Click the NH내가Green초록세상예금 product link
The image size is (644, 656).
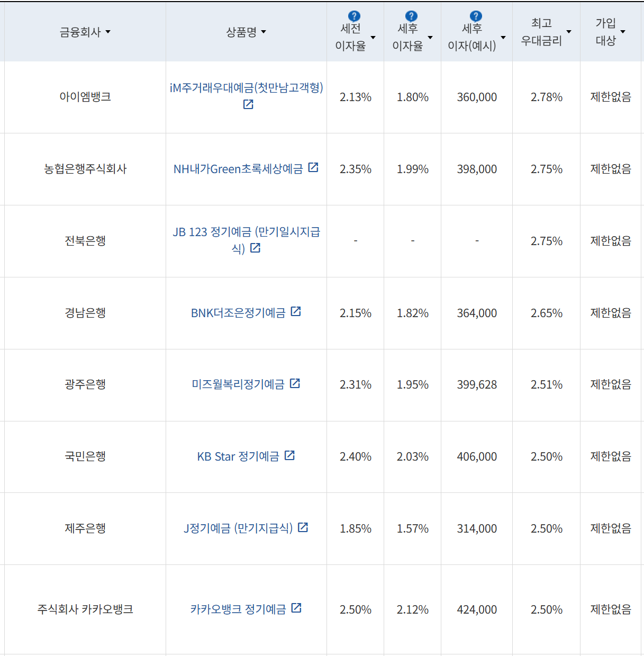(x=238, y=168)
